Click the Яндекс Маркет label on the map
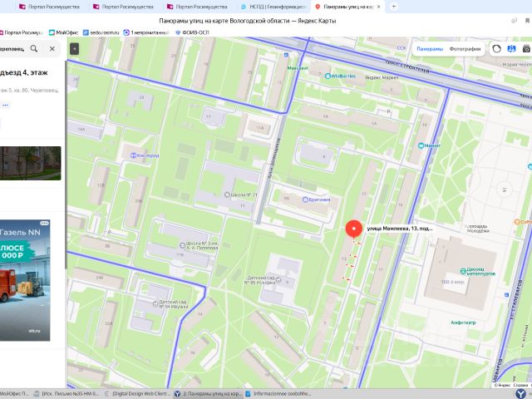Image resolution: width=532 pixels, height=399 pixels. (x=382, y=77)
